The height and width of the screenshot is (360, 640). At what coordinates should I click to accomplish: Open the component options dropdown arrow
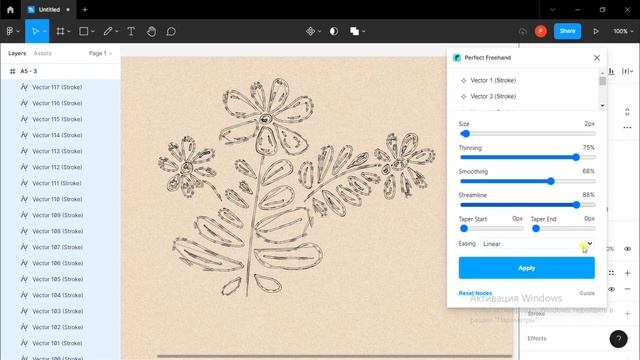click(x=319, y=31)
